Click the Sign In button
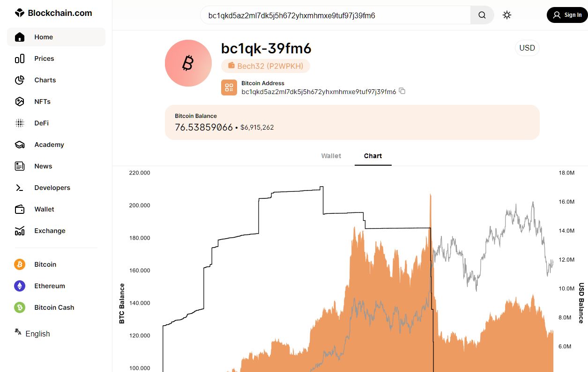This screenshot has height=372, width=588. pos(567,15)
